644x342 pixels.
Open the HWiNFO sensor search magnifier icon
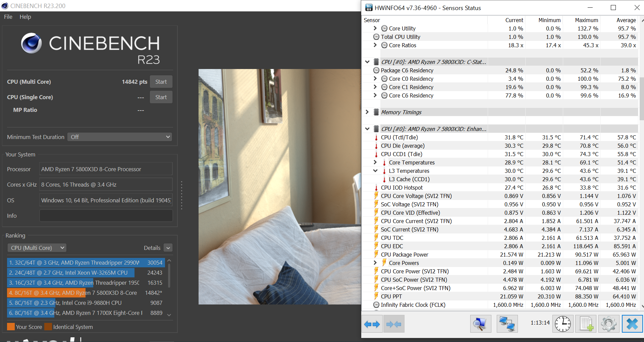coord(480,324)
